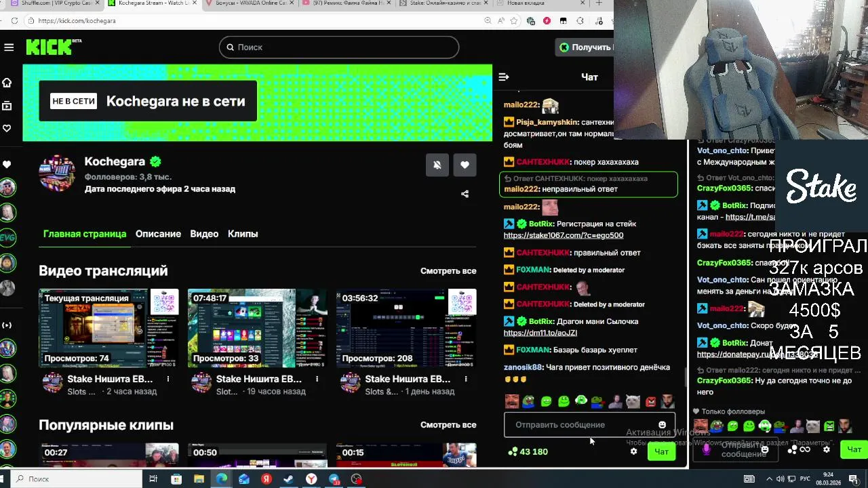Open Following heart icon in left sidebar
The width and height of the screenshot is (868, 488).
[x=7, y=128]
